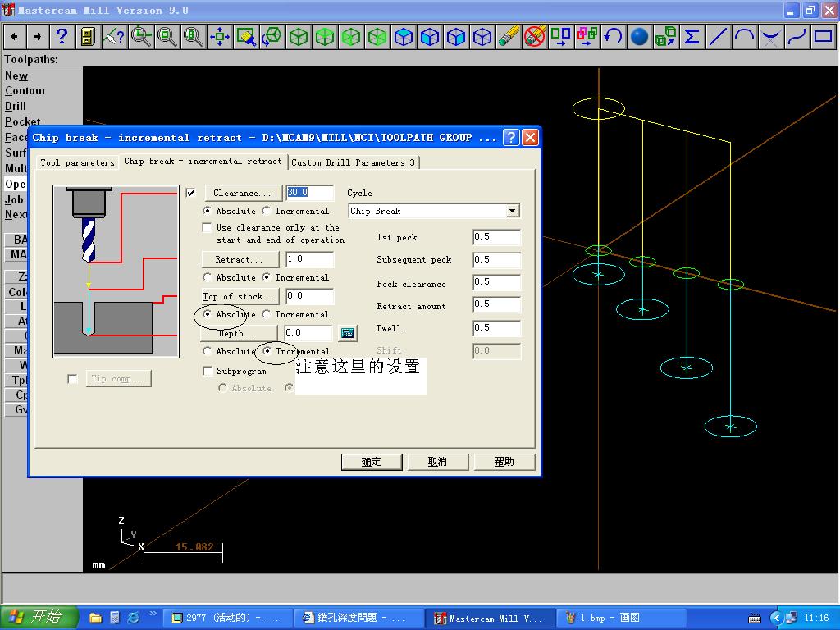Open the Internet Explorer quick launch icon
This screenshot has width=840, height=630.
pos(134,618)
